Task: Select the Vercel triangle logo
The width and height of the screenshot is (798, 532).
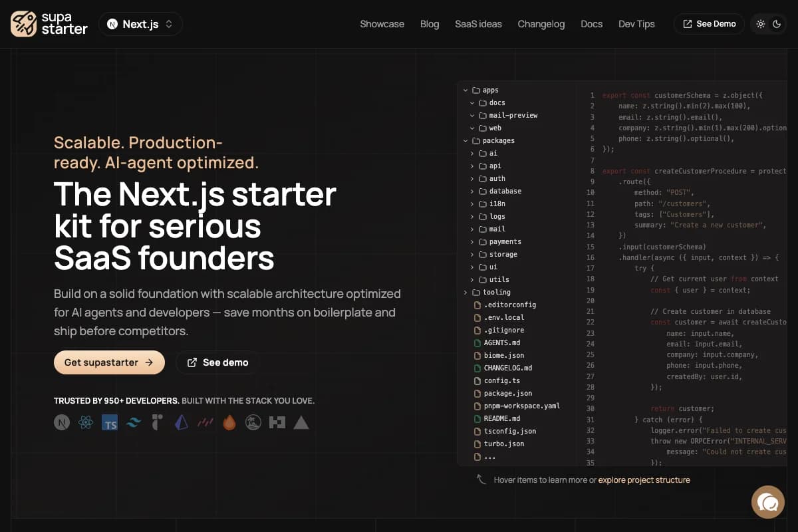Action: (x=301, y=422)
